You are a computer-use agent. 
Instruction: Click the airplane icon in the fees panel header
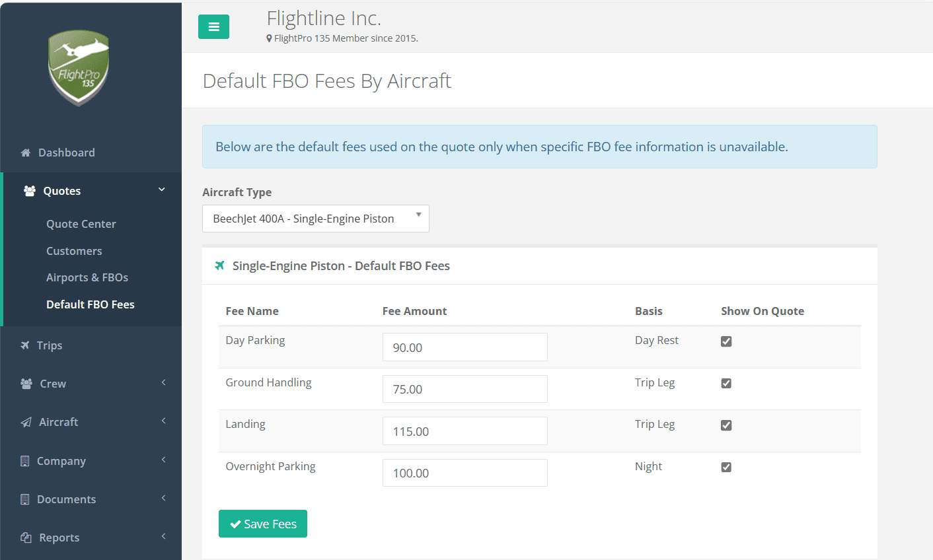click(219, 265)
